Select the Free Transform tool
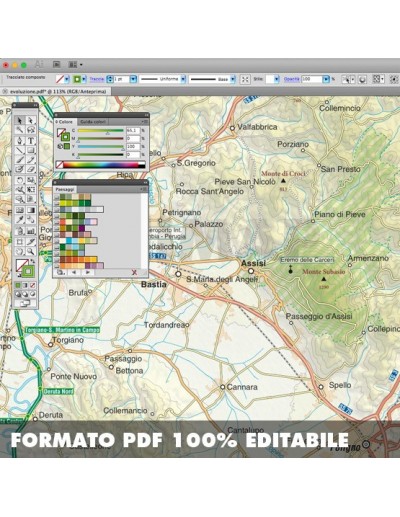The image size is (400, 517). [x=31, y=189]
